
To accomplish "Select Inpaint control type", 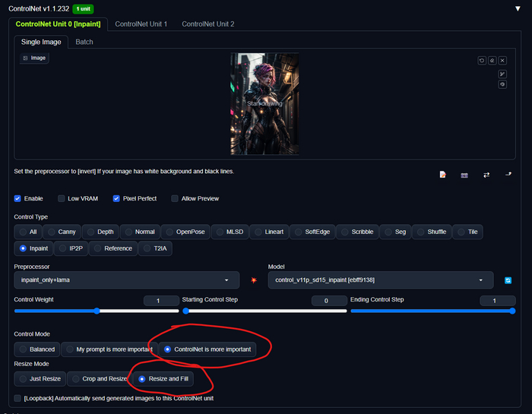I will pyautogui.click(x=33, y=248).
